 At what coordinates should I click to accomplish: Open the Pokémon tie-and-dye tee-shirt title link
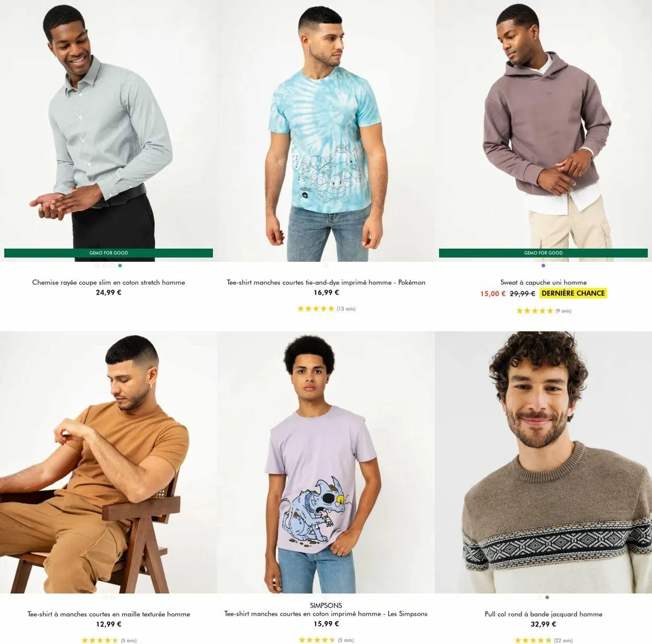(326, 282)
